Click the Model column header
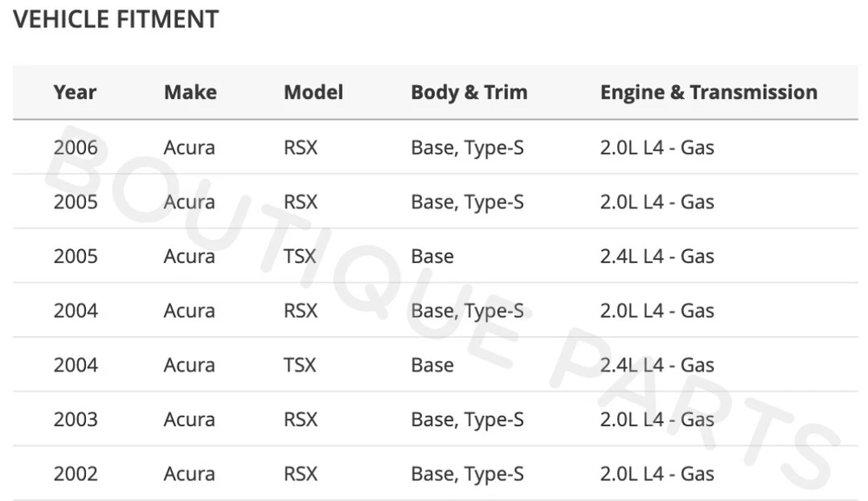This screenshot has width=868, height=501. click(x=313, y=92)
